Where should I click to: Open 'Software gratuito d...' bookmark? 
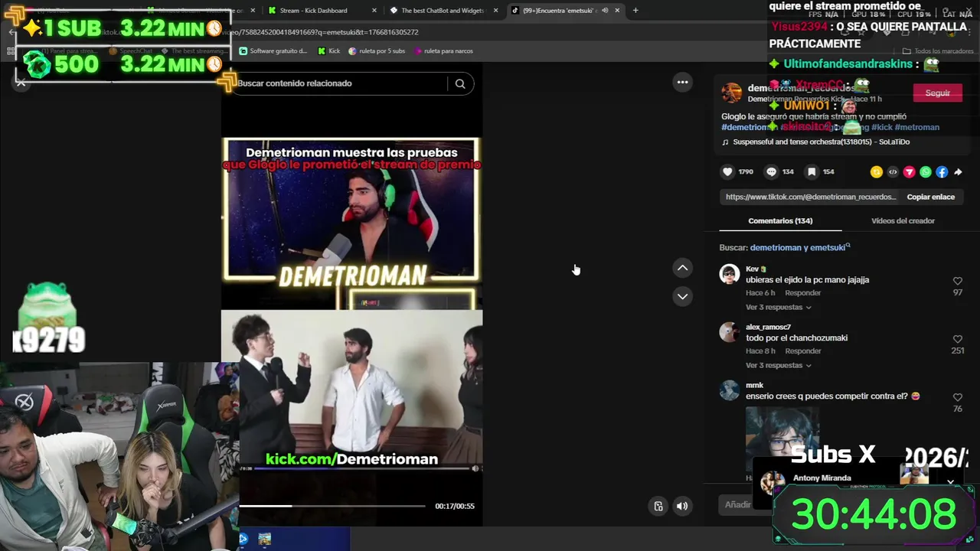tap(273, 51)
